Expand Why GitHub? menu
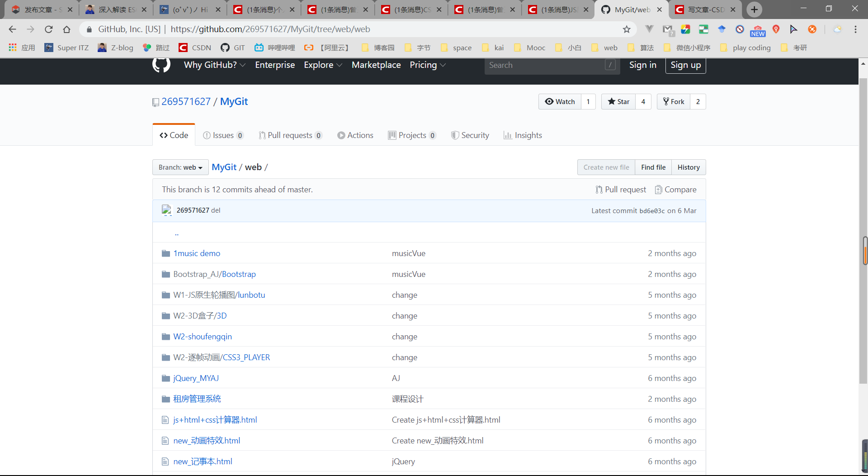The width and height of the screenshot is (868, 476). click(215, 65)
